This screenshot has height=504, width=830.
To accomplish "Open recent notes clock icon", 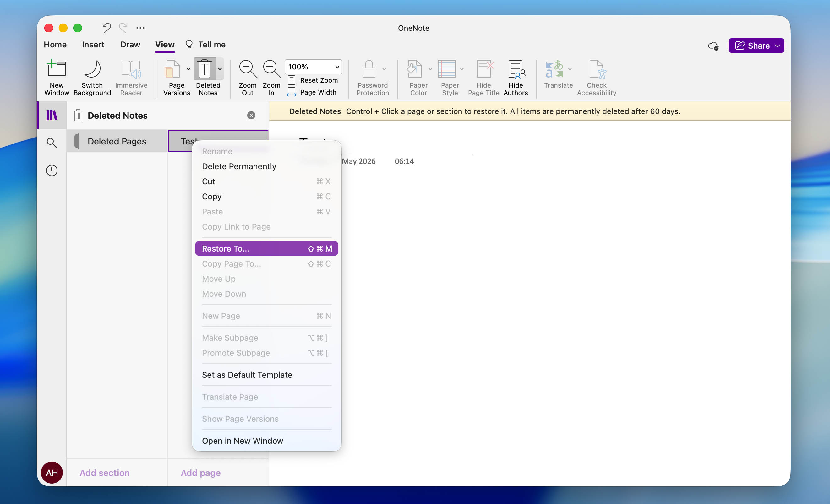I will [52, 171].
